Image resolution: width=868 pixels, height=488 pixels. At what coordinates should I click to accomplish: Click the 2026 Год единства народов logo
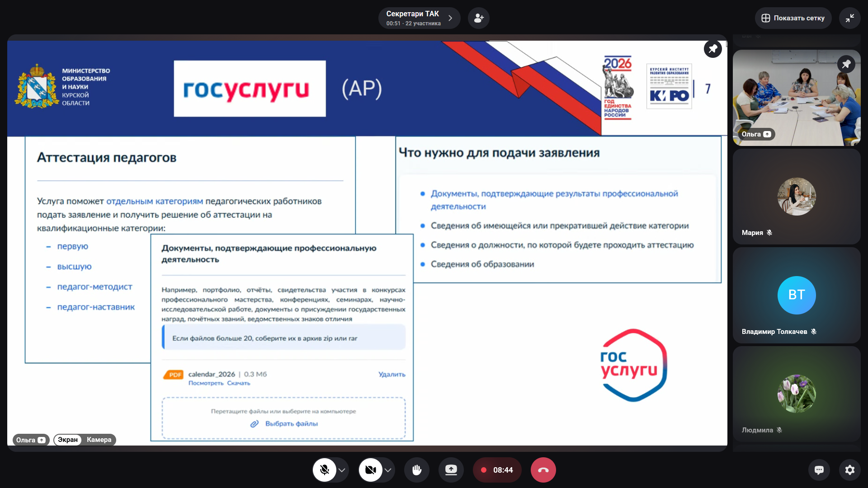[618, 87]
